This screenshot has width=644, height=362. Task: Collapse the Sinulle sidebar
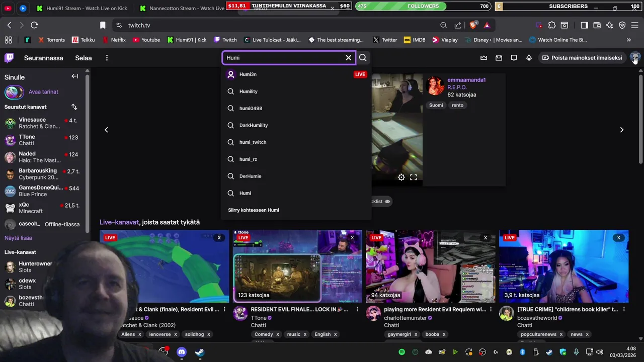[74, 76]
